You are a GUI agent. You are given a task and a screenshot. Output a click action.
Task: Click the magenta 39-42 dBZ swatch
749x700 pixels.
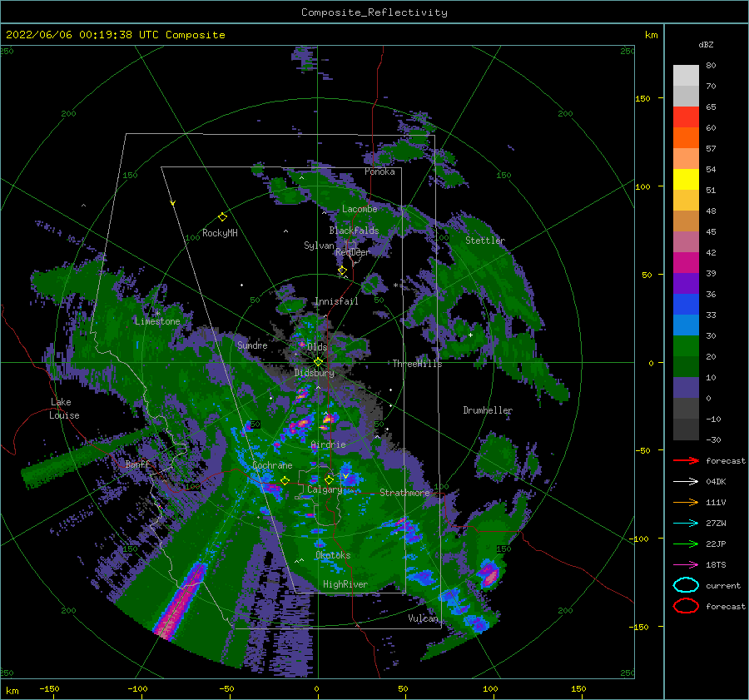686,263
